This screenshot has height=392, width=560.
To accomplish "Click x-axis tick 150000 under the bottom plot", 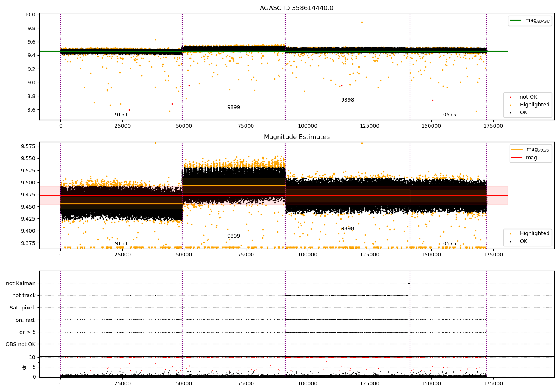I will [x=431, y=383].
